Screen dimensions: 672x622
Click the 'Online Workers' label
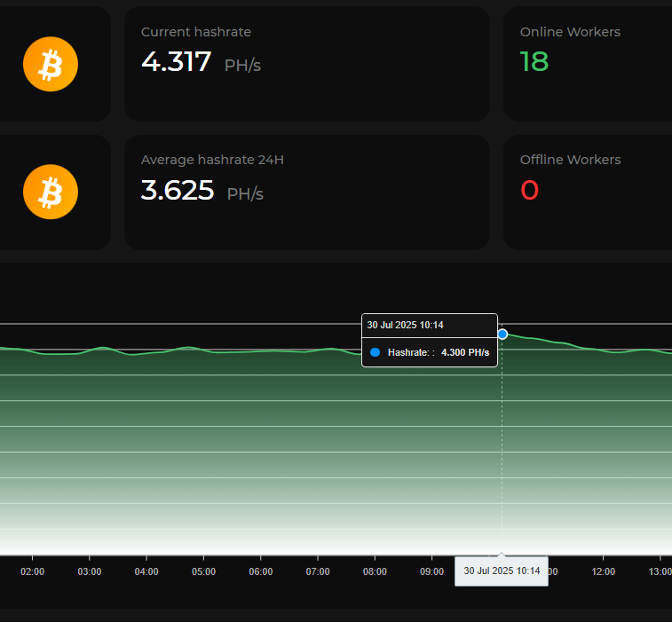570,32
